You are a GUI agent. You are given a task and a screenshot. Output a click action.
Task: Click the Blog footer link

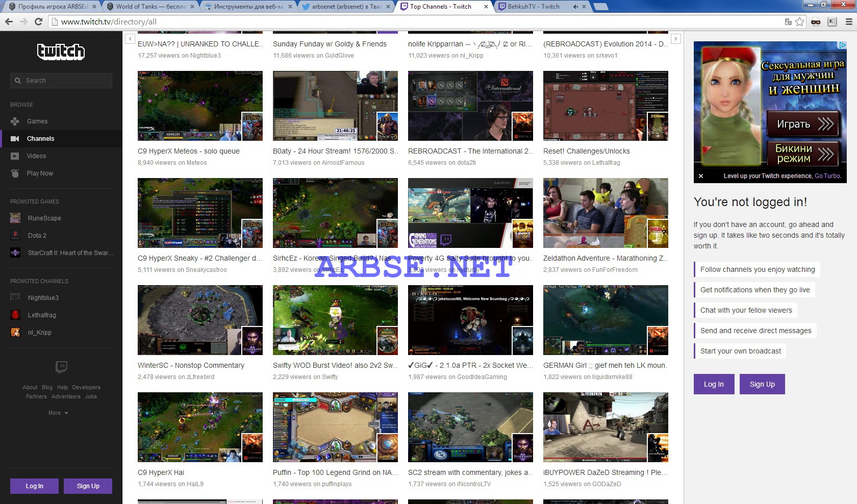(x=47, y=388)
